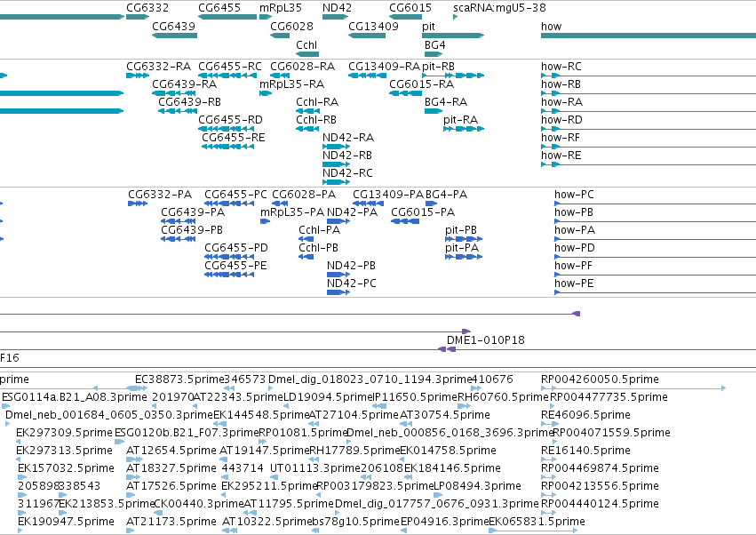The width and height of the screenshot is (756, 535).
Task: Select protein CG13409-PA
Action: click(x=388, y=195)
